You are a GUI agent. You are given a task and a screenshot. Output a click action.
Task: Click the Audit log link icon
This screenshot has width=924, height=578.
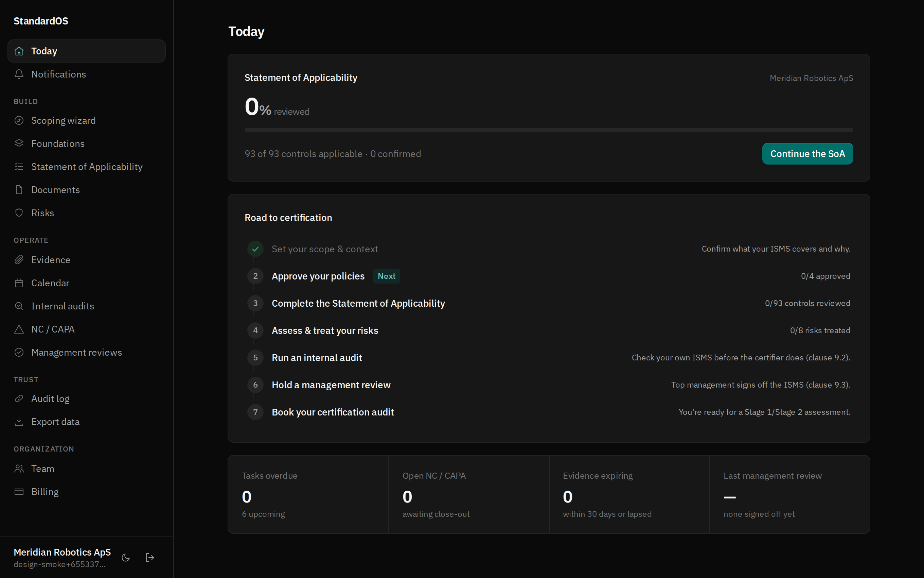19,399
